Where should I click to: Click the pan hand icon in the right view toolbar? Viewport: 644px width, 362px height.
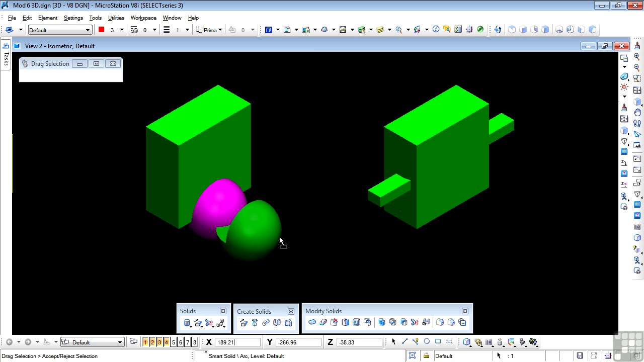[x=637, y=112]
